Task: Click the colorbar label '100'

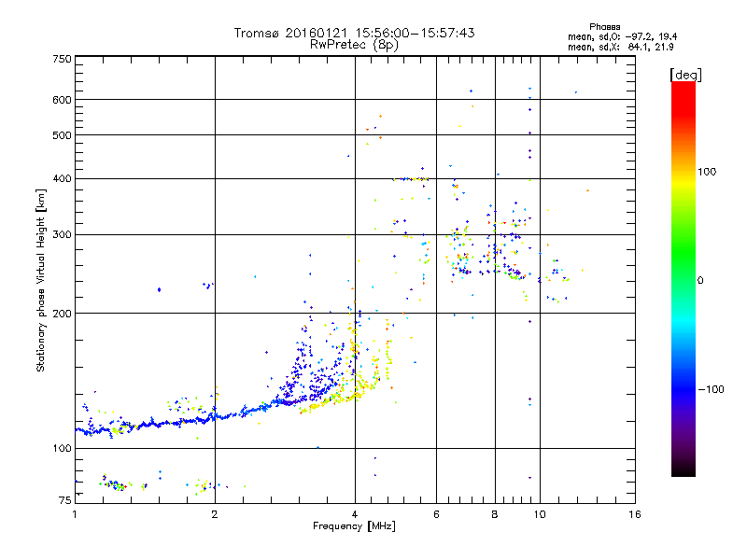Action: pos(707,172)
